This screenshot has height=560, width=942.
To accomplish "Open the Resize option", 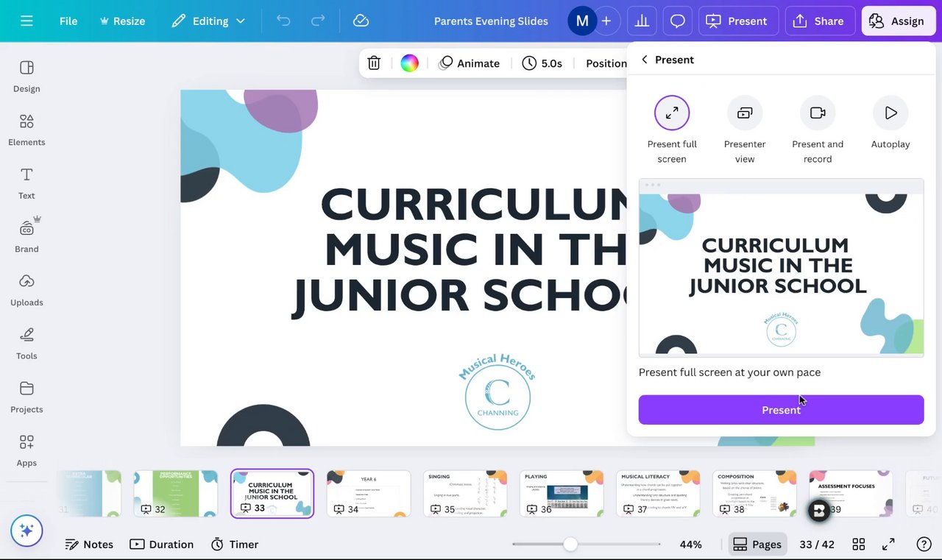I will tap(122, 21).
